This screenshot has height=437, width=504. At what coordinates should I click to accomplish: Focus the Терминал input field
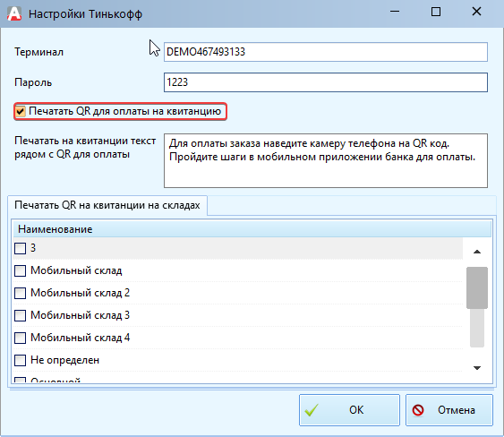coord(326,52)
